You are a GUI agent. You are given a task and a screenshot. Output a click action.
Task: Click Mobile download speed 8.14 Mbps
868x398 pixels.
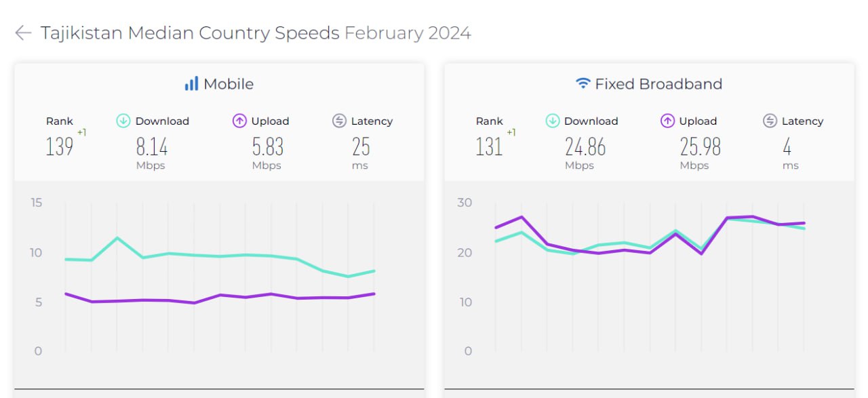tap(151, 146)
